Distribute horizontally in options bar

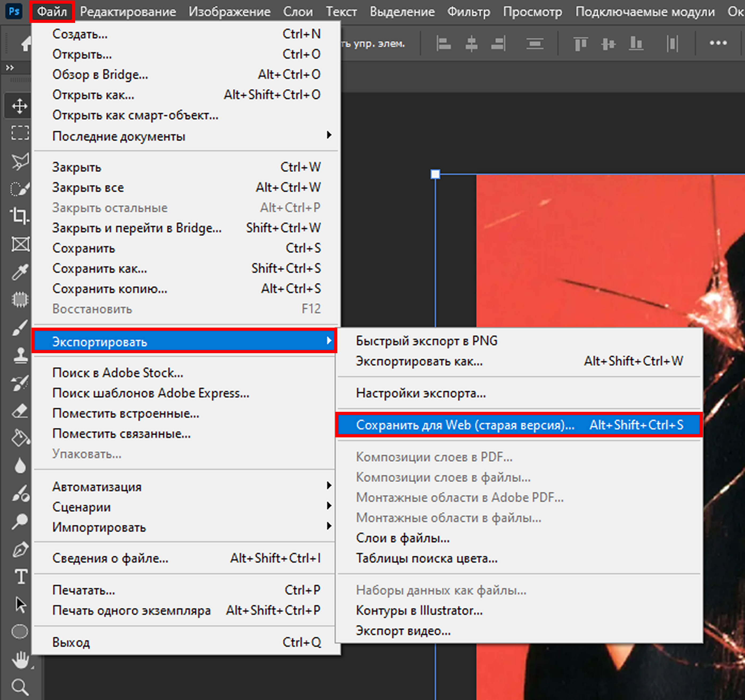pyautogui.click(x=672, y=44)
